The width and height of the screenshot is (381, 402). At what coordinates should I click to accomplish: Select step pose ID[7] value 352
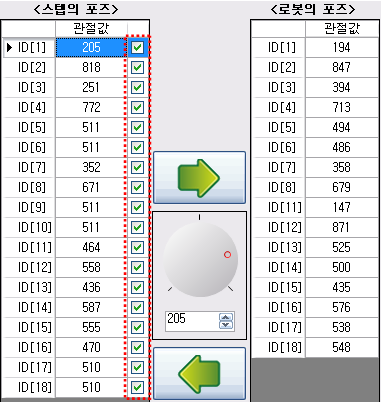[x=91, y=168]
